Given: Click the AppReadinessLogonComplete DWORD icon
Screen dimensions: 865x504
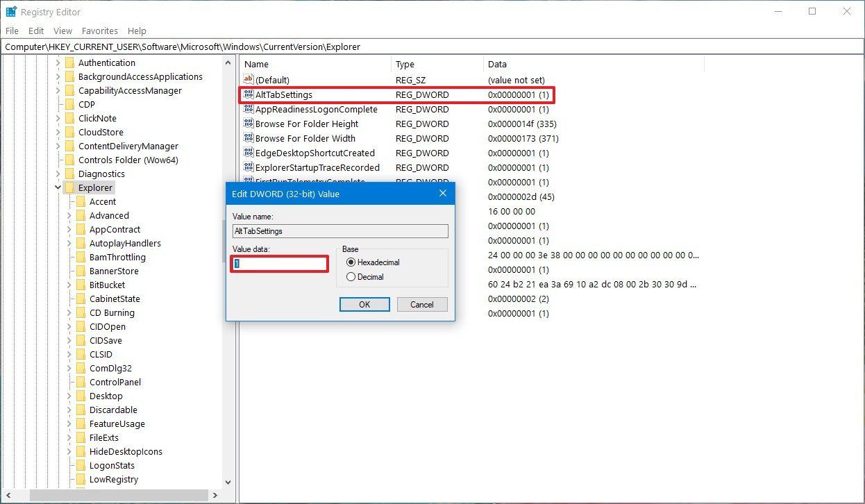Looking at the screenshot, I should (249, 109).
